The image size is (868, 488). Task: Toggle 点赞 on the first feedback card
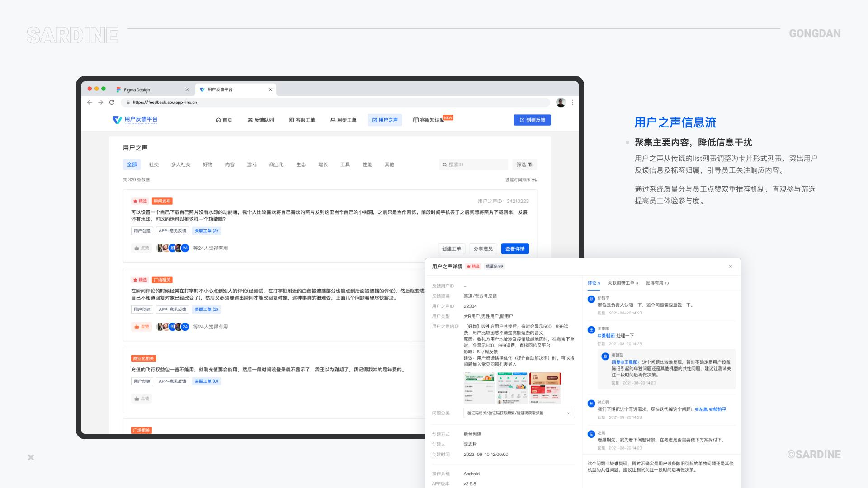tap(142, 248)
